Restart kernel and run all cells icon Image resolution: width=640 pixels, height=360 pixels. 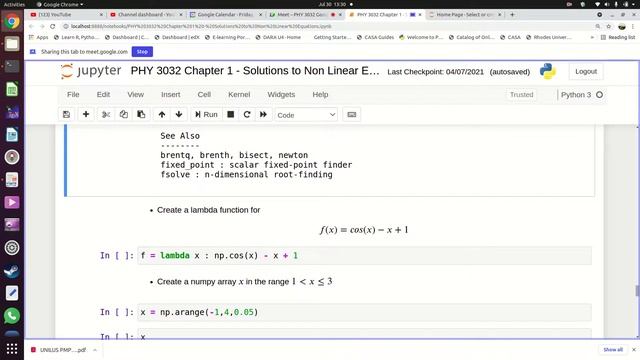coord(263,115)
